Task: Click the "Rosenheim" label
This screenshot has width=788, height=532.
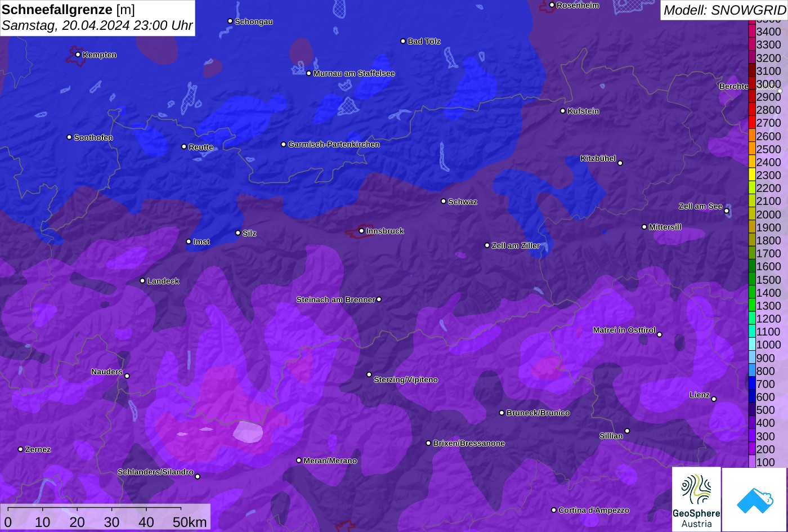Action: pos(578,6)
